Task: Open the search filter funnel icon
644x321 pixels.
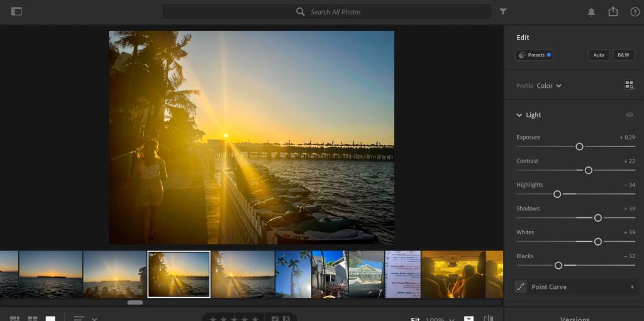Action: (x=503, y=11)
